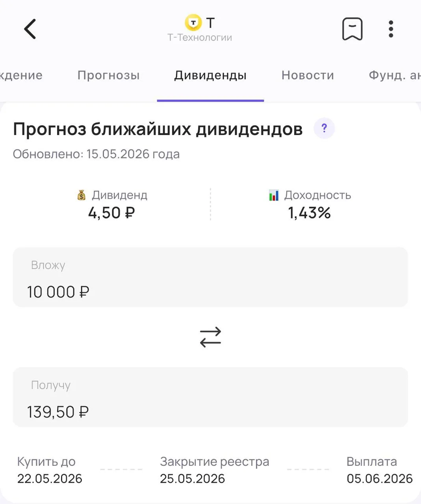Tap the Доходность 1,43% value
This screenshot has width=421, height=504.
310,213
